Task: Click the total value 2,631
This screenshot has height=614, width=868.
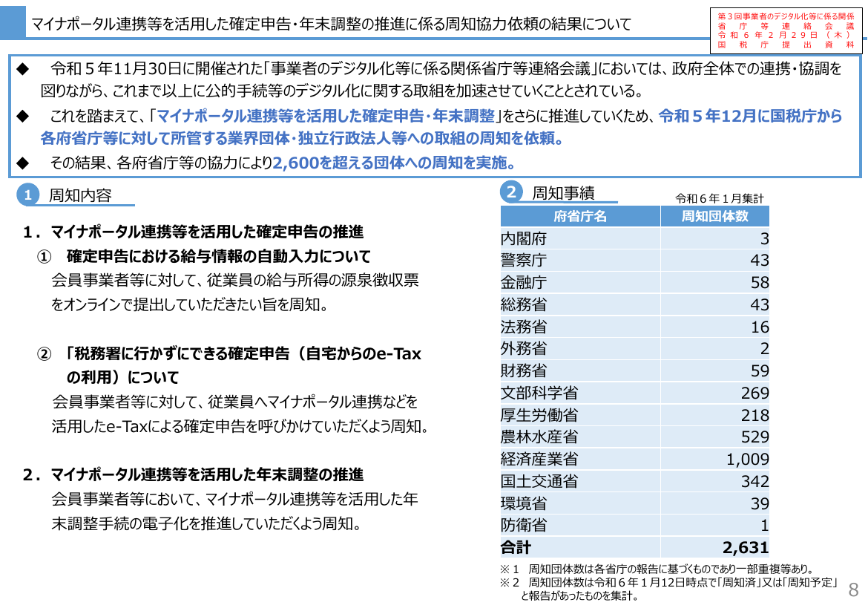Action: (x=746, y=547)
